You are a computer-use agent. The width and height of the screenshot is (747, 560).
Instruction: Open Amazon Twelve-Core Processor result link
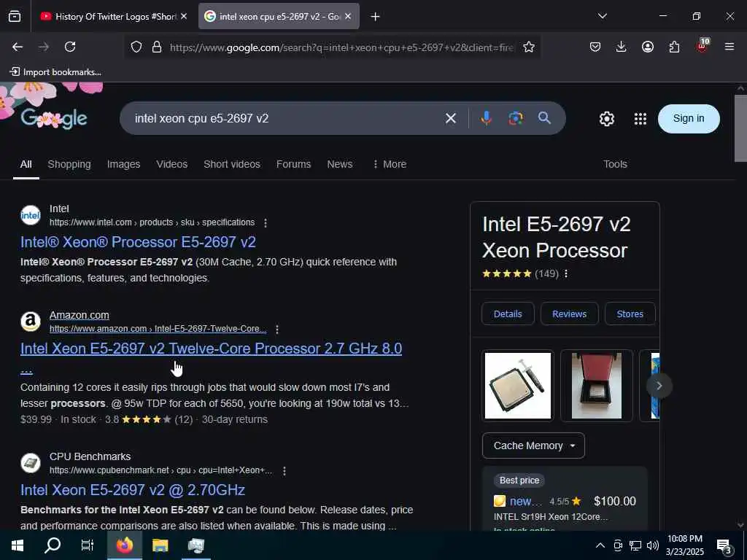point(211,349)
